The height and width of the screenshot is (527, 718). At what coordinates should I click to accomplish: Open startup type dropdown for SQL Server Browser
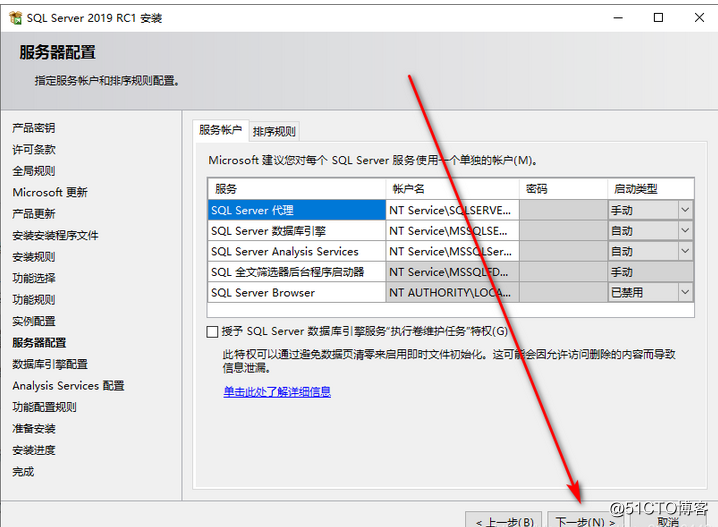[685, 292]
